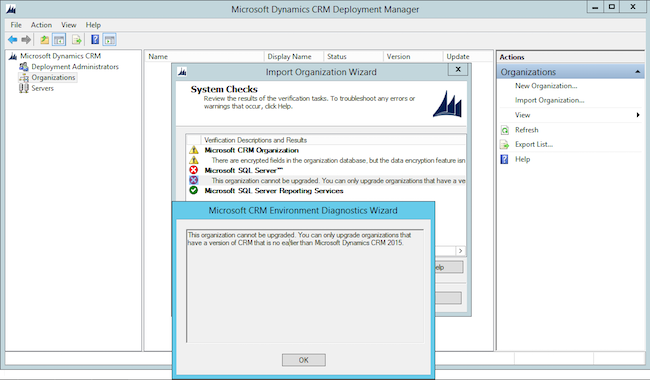Select Microsoft SQL Server Reporting Services row
The width and height of the screenshot is (650, 380).
(327, 191)
